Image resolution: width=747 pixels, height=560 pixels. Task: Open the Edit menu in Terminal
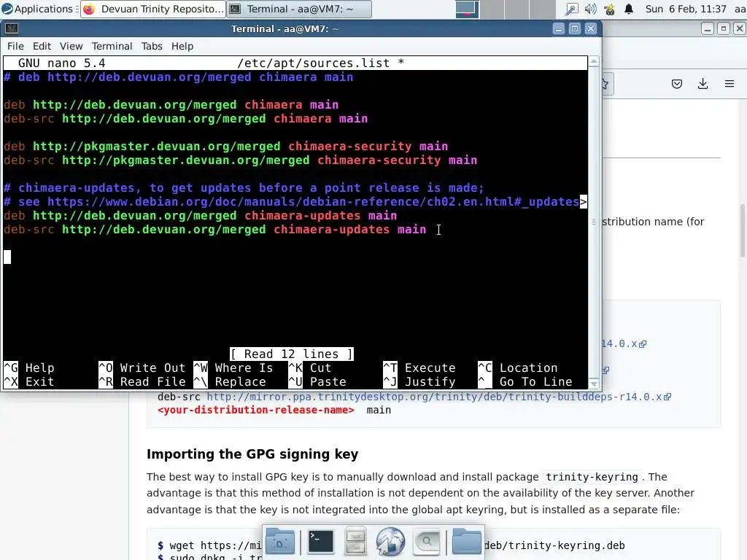(x=42, y=46)
